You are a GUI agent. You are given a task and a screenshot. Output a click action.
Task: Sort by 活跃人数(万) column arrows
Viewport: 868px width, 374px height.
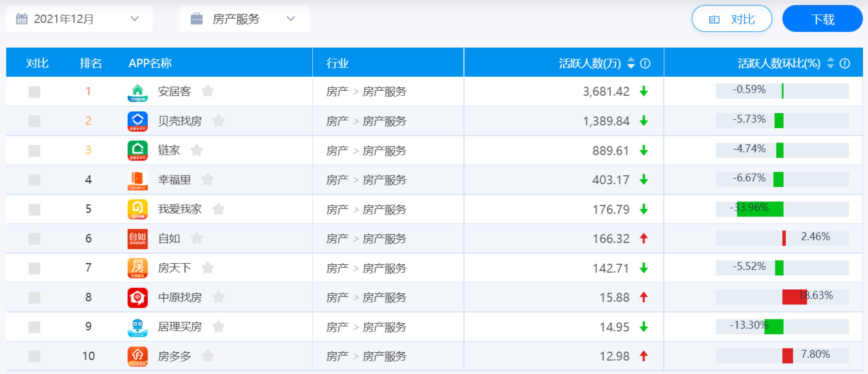click(631, 63)
